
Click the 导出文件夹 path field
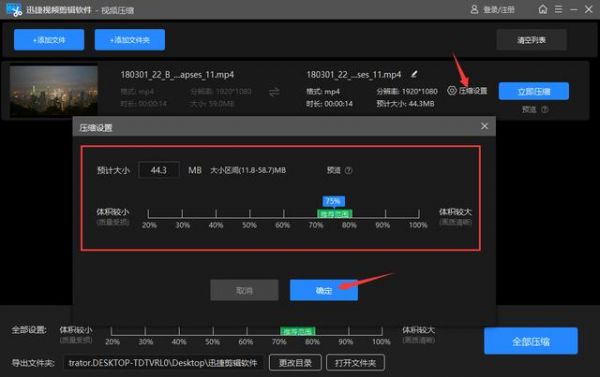[163, 363]
